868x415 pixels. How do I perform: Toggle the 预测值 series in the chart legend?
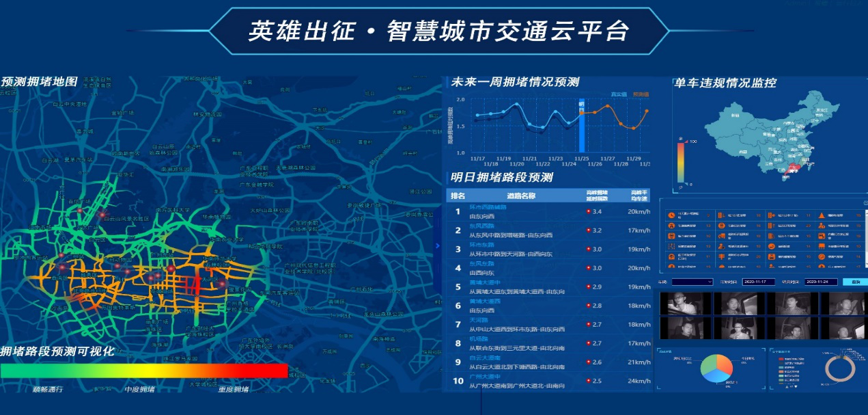point(640,94)
